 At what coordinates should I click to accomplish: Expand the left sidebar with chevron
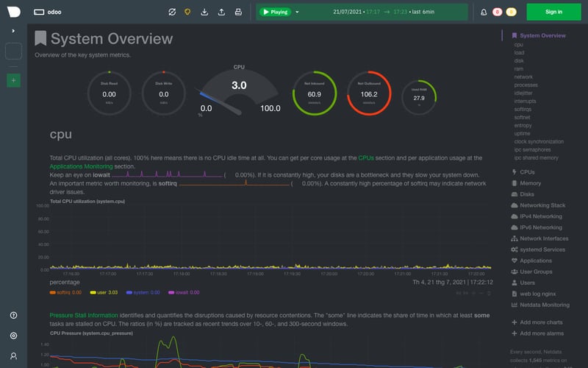[x=14, y=31]
